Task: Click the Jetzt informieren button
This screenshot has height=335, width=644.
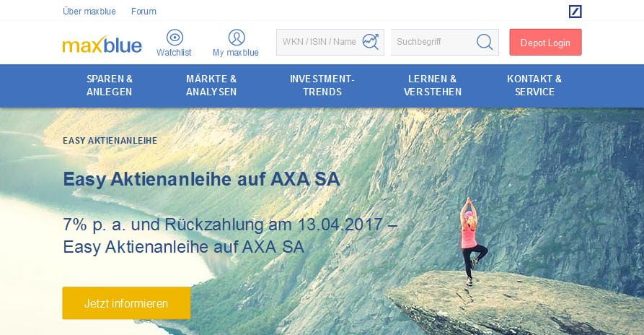Action: click(126, 303)
